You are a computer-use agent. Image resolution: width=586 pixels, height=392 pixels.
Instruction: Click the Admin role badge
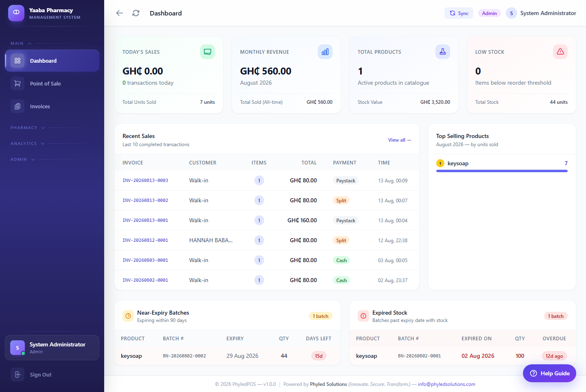click(x=489, y=13)
